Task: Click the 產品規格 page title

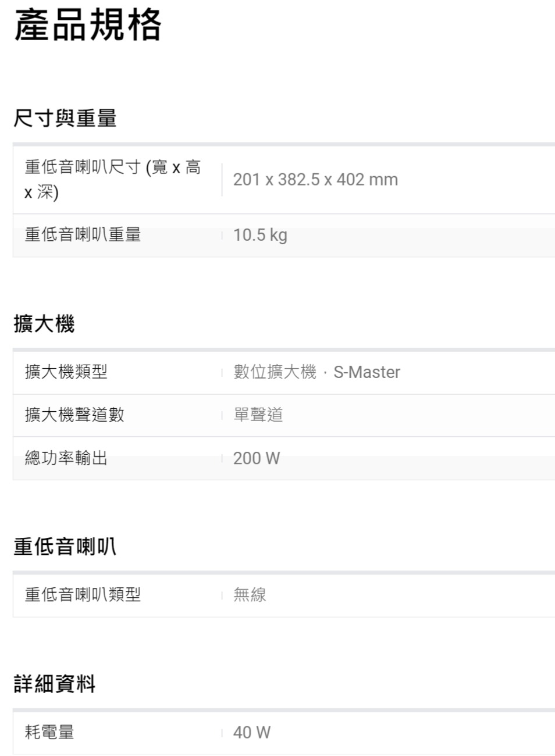Action: tap(87, 26)
